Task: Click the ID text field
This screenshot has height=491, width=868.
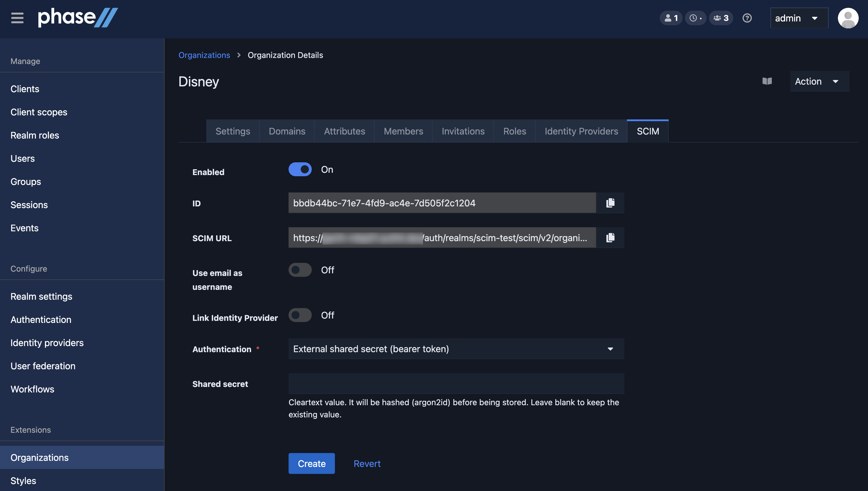Action: click(442, 203)
